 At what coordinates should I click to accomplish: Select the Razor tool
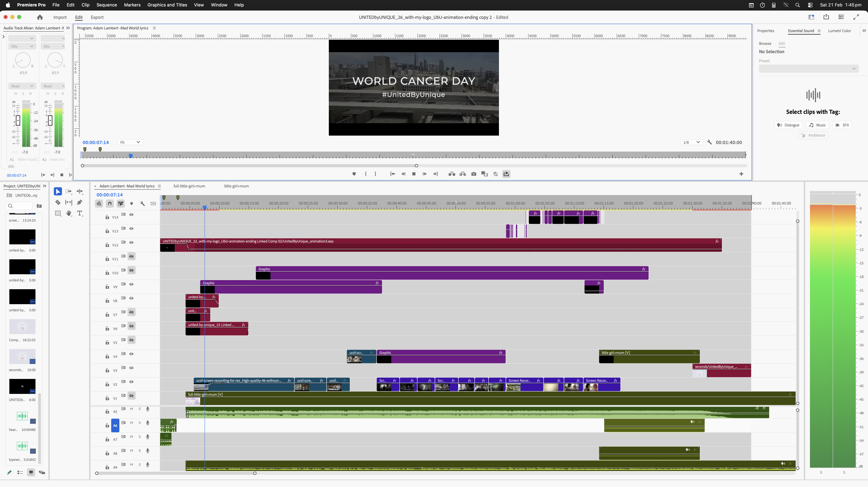[x=58, y=202]
